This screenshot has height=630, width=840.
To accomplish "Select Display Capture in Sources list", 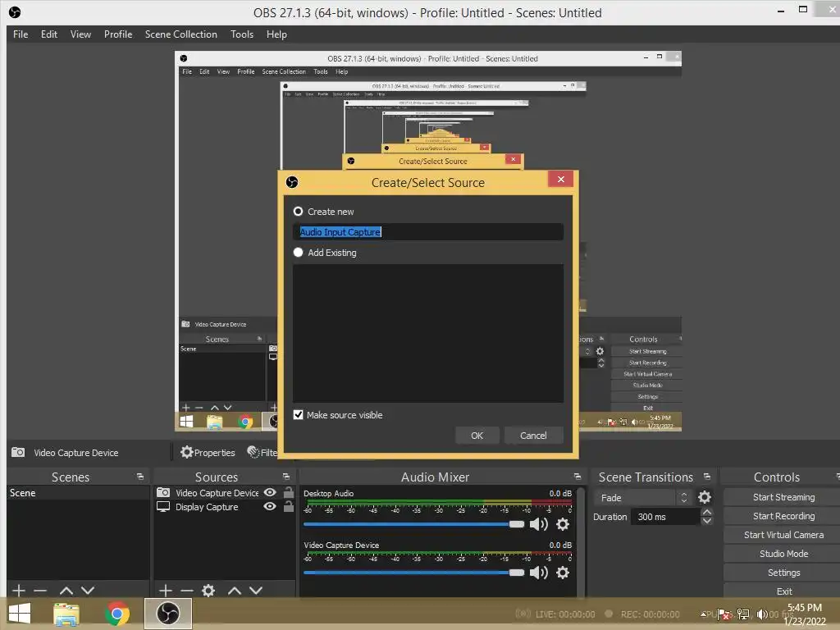I will pos(207,507).
